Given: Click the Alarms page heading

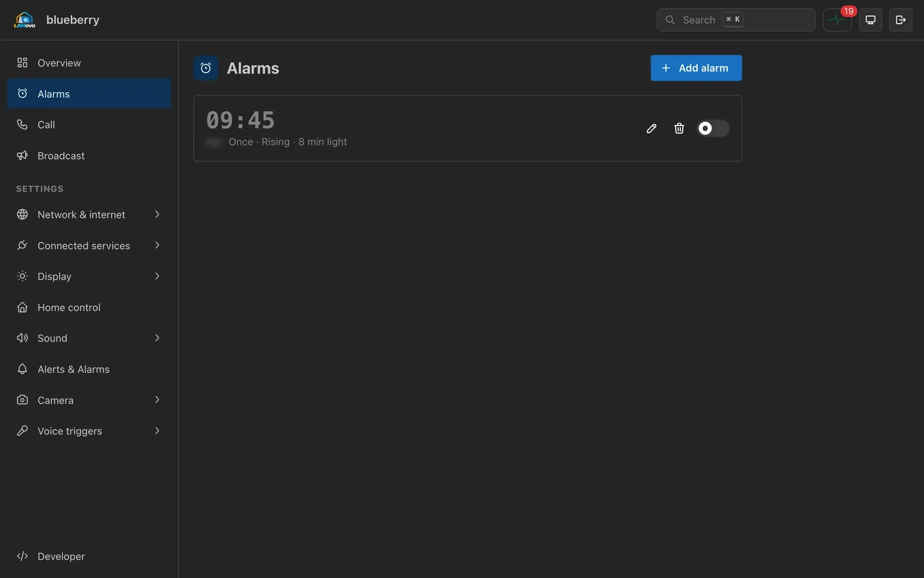Looking at the screenshot, I should tap(253, 68).
